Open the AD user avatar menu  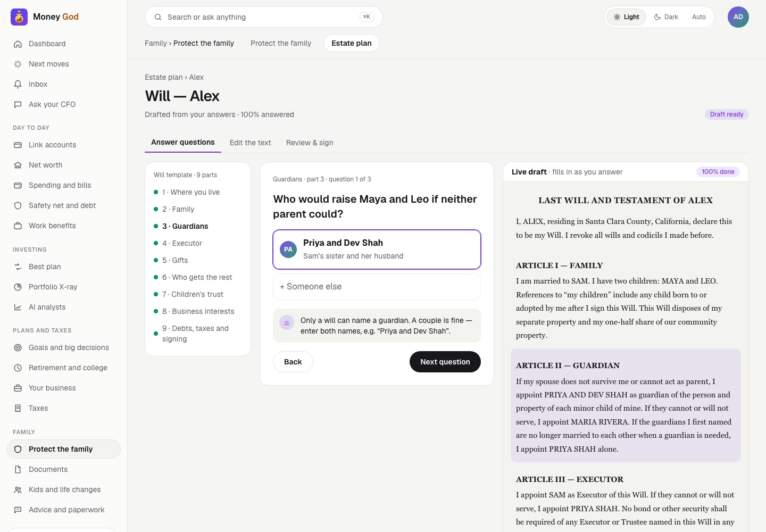(x=738, y=17)
